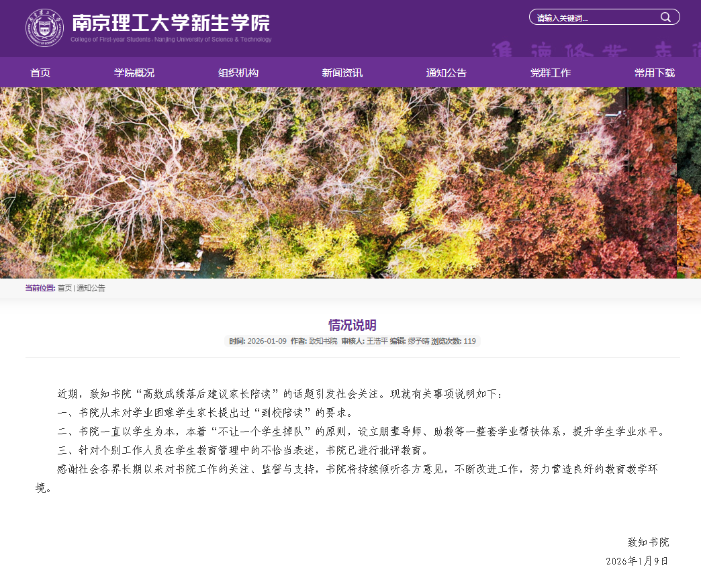Open the 首页 navigation menu
The image size is (701, 588).
click(x=39, y=72)
